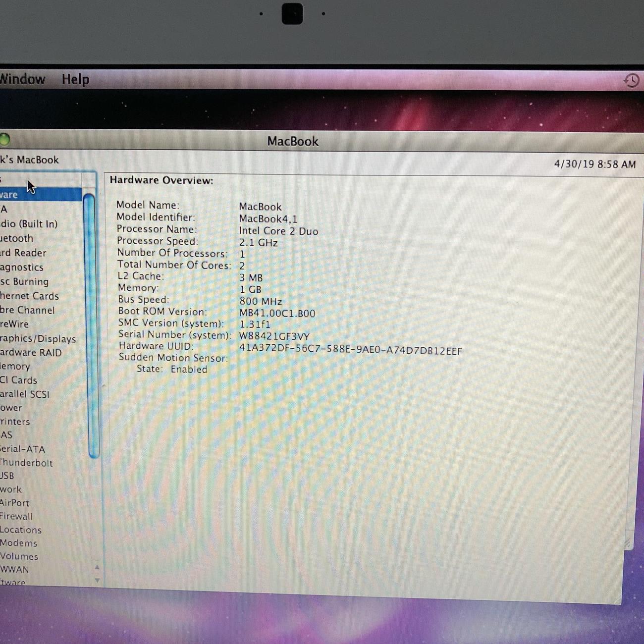644x644 pixels.
Task: Select Ethernet Cards in sidebar
Action: click(x=29, y=296)
